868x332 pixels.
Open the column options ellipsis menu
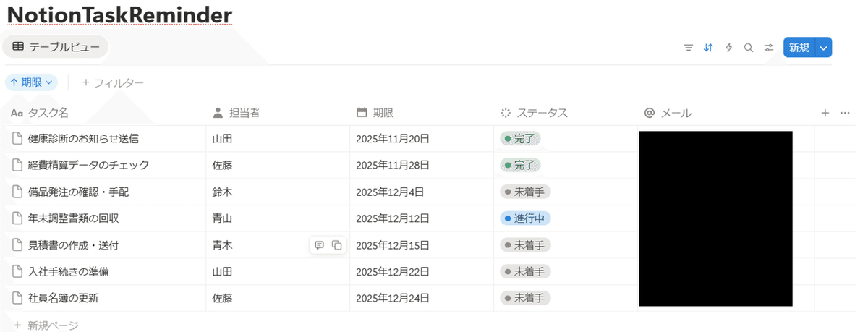tap(845, 113)
